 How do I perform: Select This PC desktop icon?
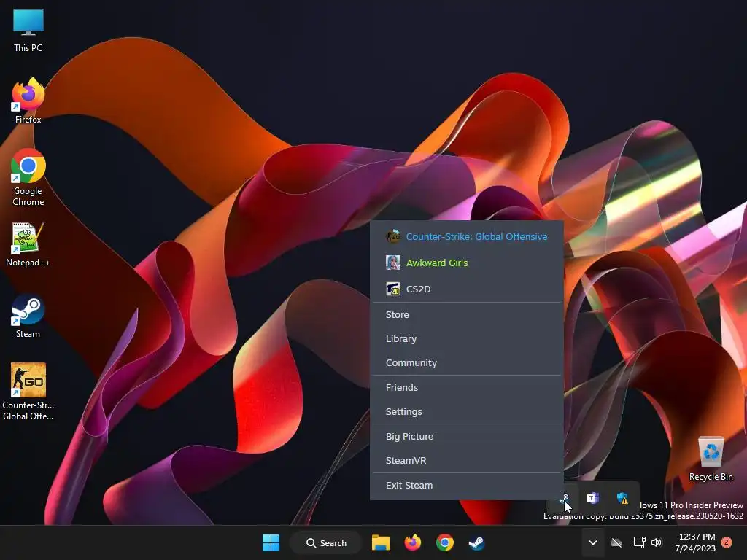(28, 31)
